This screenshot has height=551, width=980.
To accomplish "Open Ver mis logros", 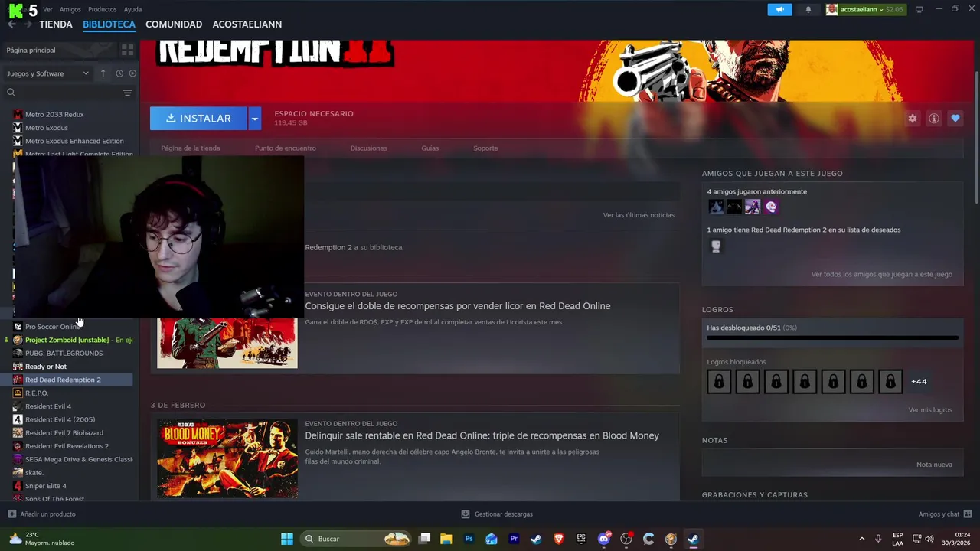I will [x=930, y=410].
